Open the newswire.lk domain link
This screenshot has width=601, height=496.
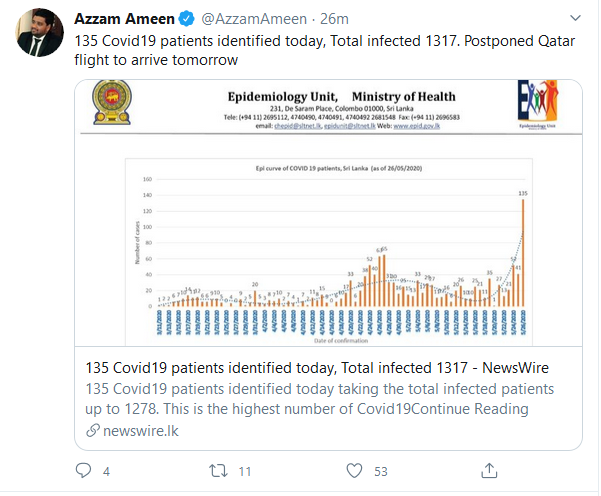[x=141, y=431]
